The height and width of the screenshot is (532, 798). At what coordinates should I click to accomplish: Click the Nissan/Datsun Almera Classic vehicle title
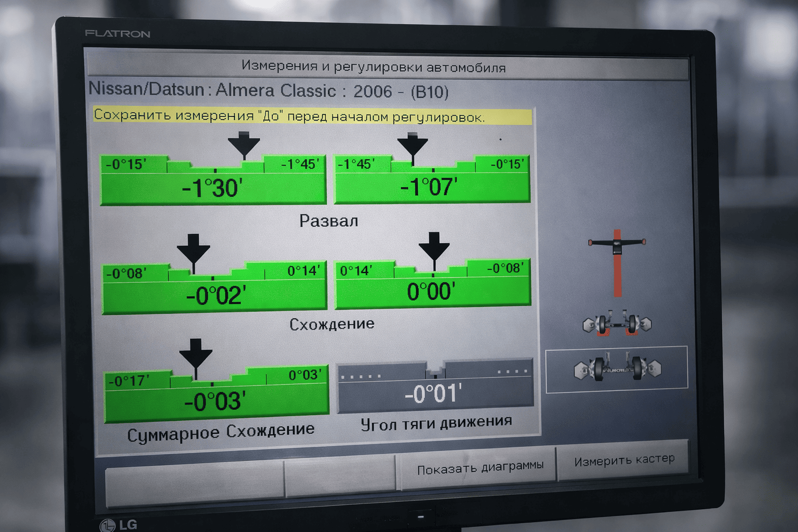point(268,90)
